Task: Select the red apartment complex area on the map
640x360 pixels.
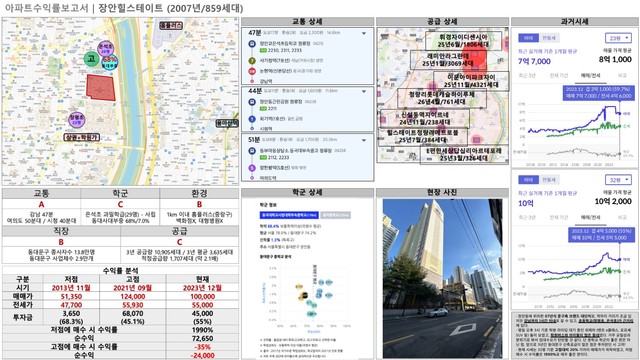Action: point(101,87)
